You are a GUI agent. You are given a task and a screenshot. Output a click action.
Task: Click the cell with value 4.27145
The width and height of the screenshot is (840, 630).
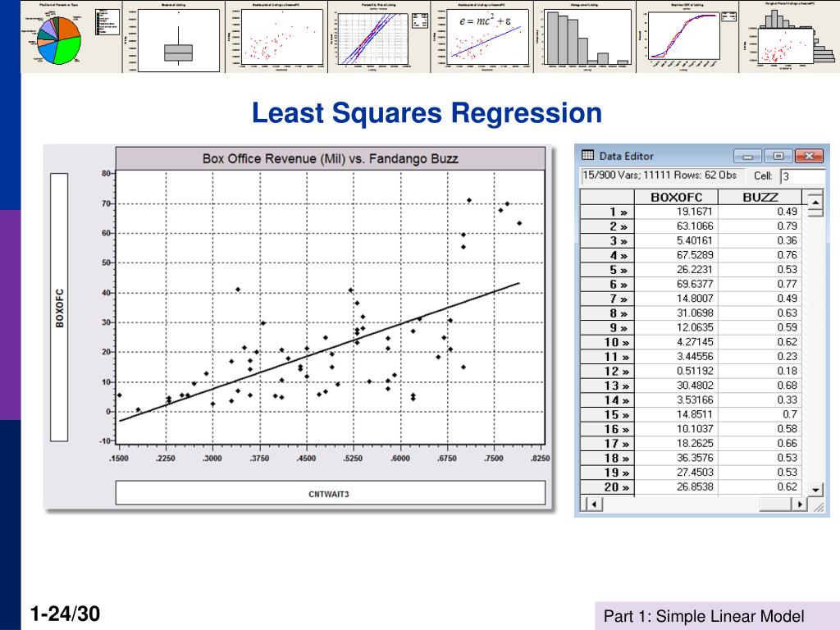676,342
